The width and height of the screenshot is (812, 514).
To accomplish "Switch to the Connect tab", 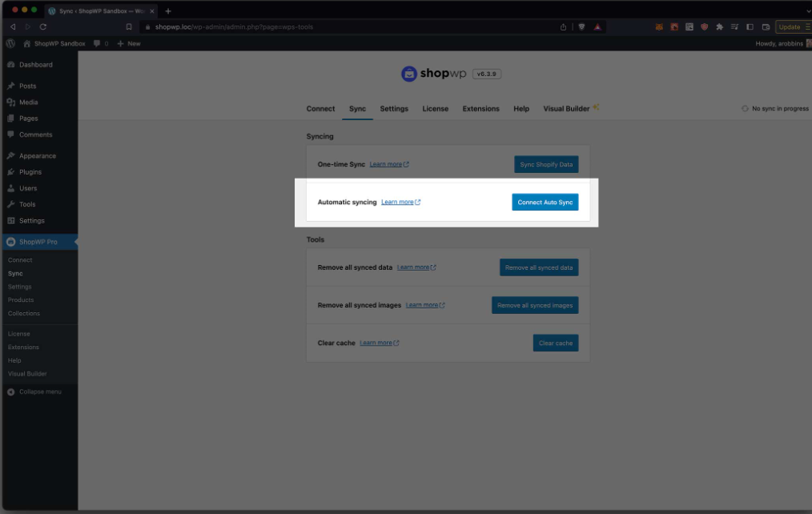I will (x=320, y=109).
